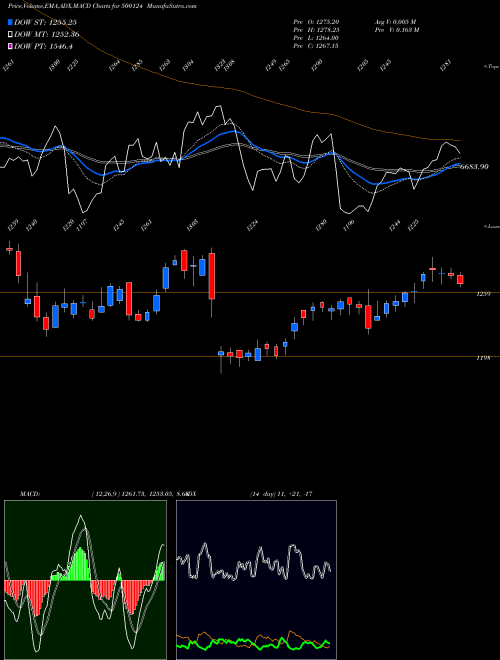Click the 1290 top price label
The width and height of the screenshot is (500, 660).
[316, 65]
